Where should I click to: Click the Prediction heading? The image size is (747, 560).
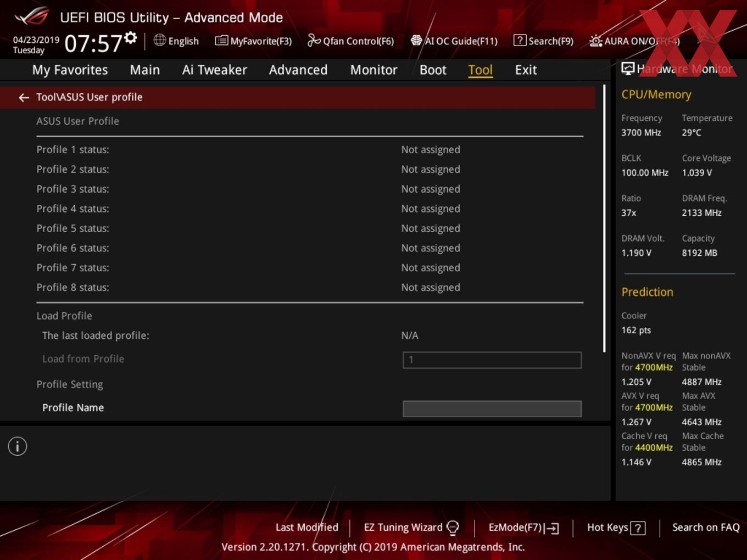pos(647,292)
